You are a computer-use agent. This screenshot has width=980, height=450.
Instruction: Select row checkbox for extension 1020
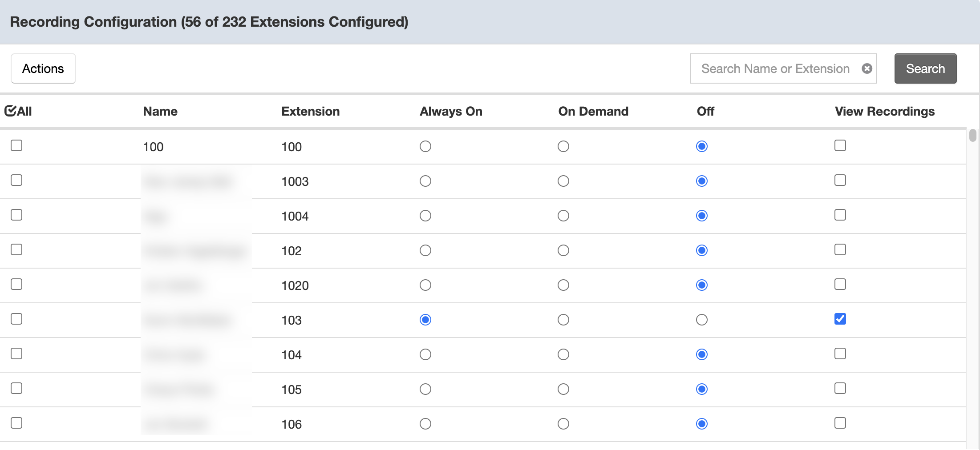click(x=16, y=284)
